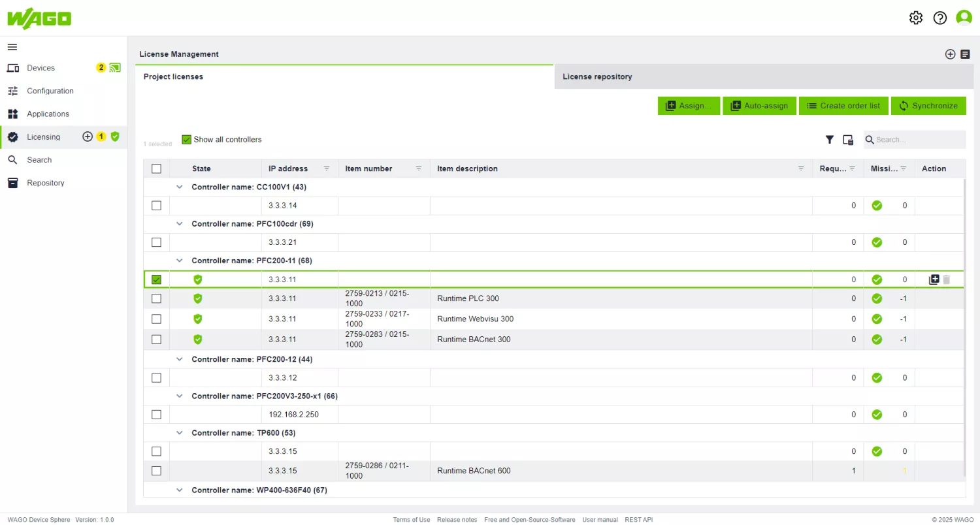This screenshot has height=525, width=980.
Task: Toggle the hamburger navigation menu
Action: 12,47
